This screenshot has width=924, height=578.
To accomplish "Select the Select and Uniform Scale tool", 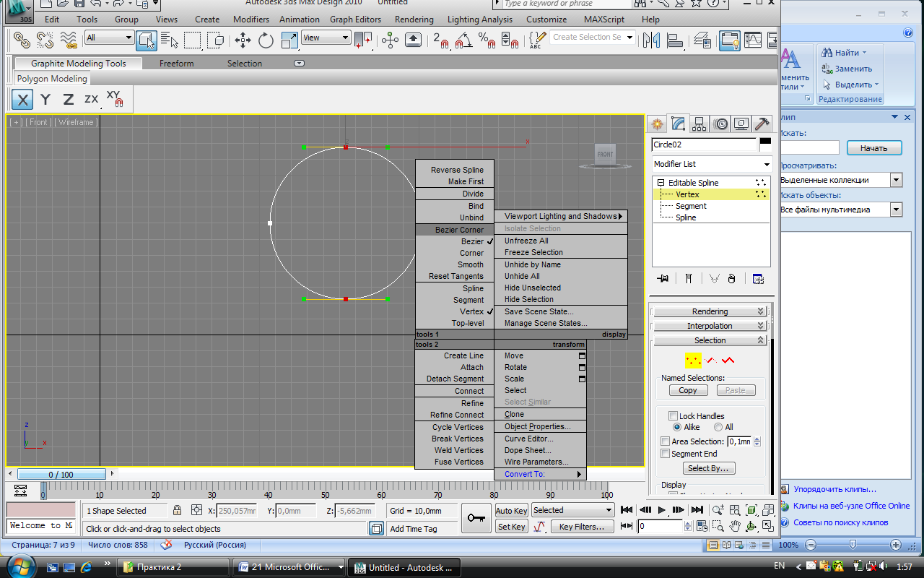I will [289, 40].
